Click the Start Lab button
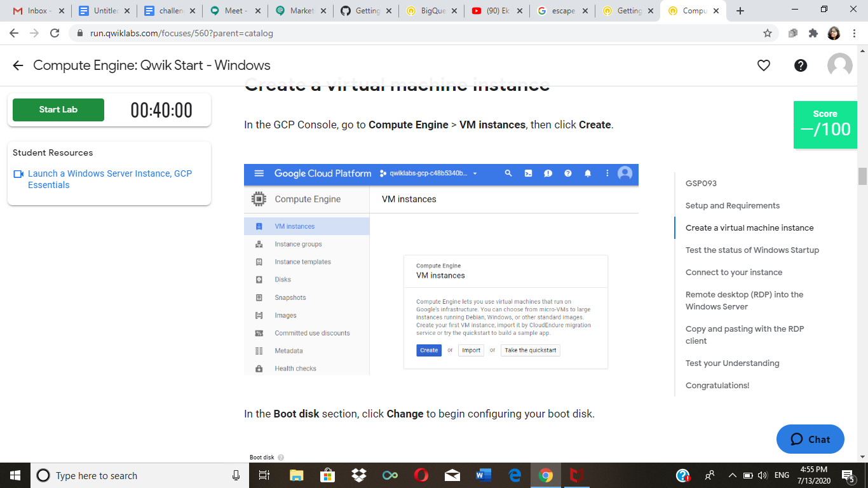Image resolution: width=868 pixels, height=488 pixels. (58, 110)
